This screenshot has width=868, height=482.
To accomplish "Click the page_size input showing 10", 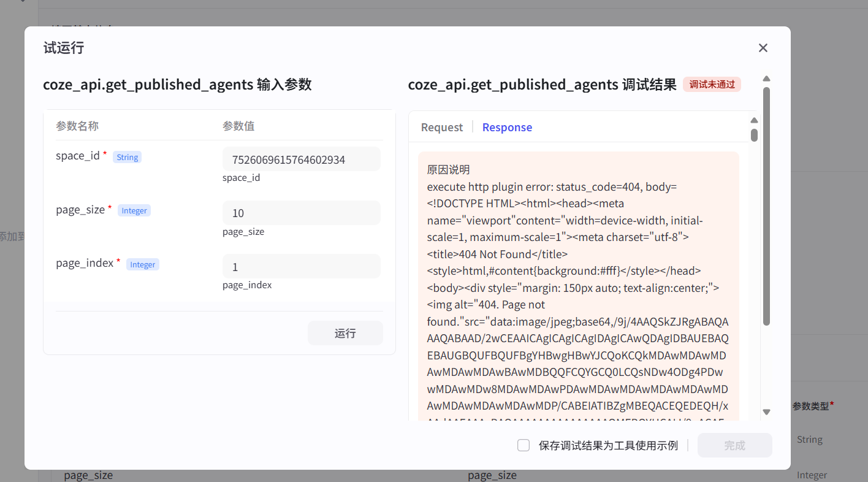I will click(302, 213).
